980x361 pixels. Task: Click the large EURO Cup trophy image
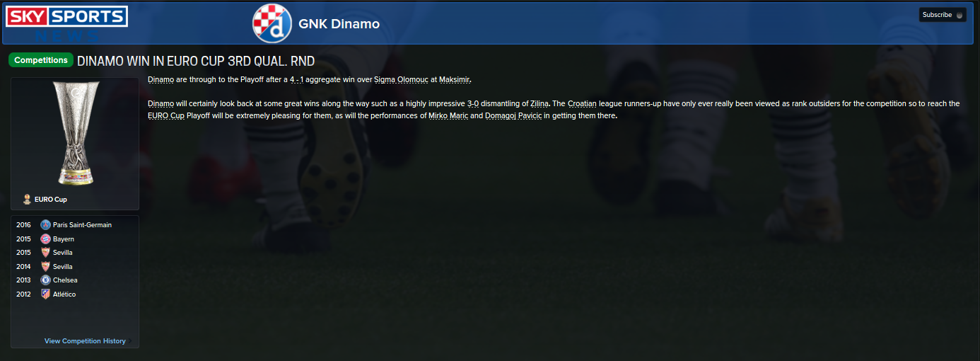pos(75,133)
